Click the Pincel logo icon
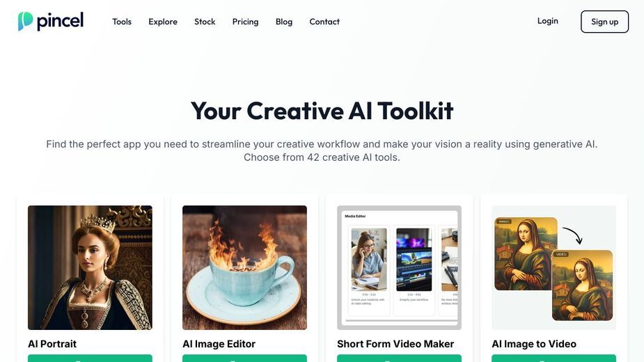This screenshot has height=362, width=644. (25, 21)
